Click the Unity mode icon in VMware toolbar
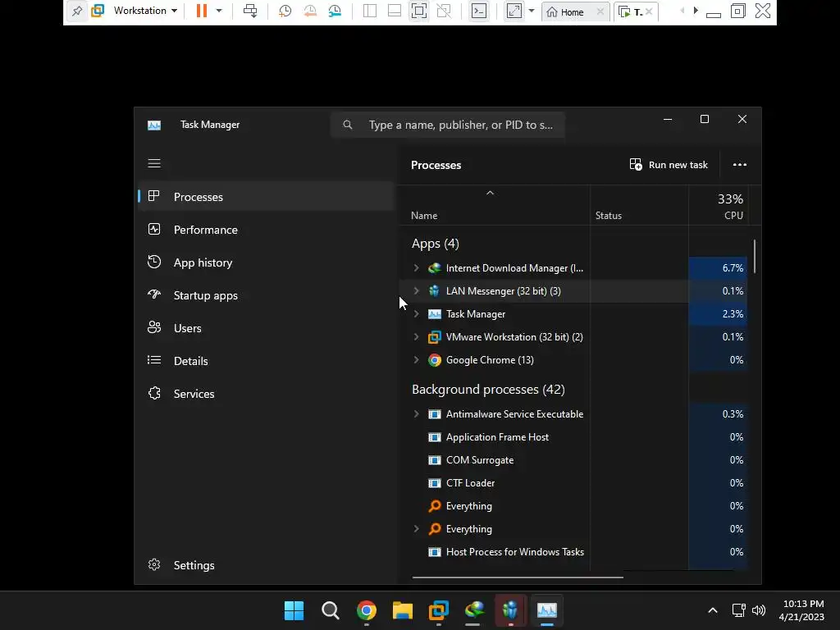 click(x=444, y=11)
